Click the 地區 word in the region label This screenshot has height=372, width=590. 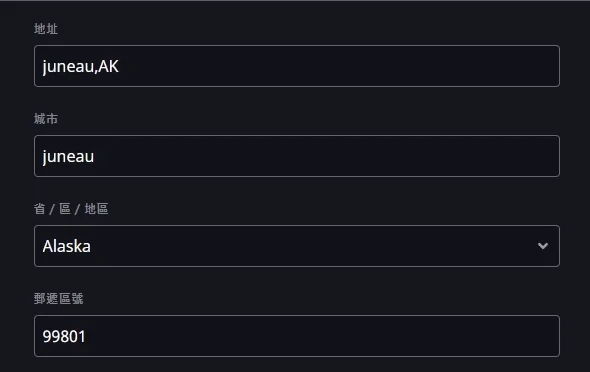[x=96, y=209]
